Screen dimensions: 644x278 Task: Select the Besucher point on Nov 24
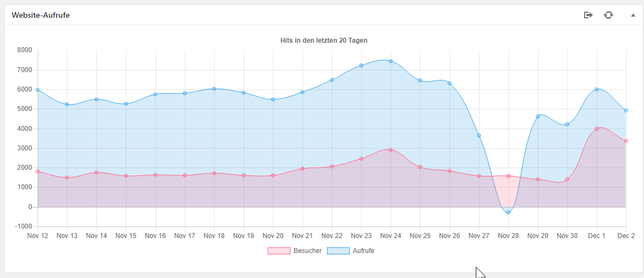391,150
